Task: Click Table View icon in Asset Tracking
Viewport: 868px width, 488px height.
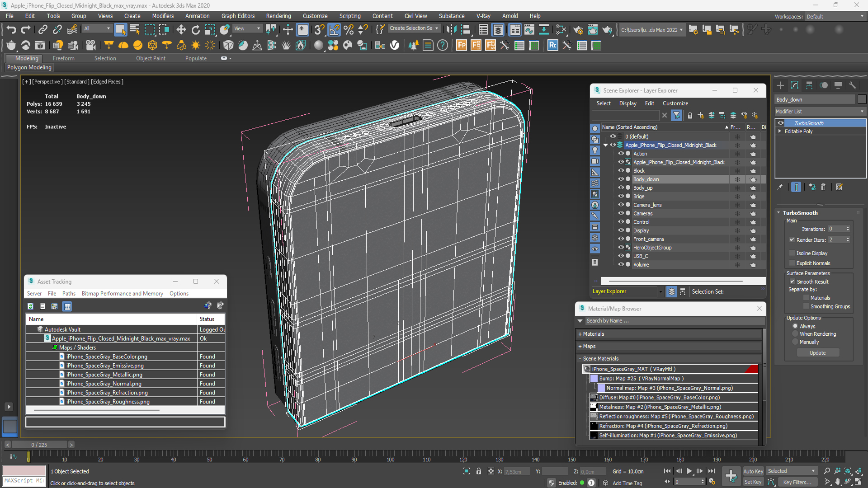Action: pyautogui.click(x=67, y=306)
